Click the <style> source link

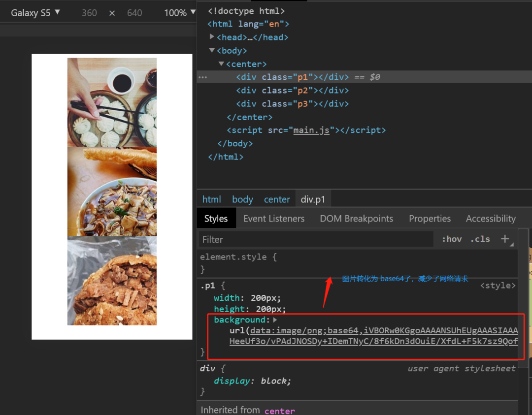point(498,286)
